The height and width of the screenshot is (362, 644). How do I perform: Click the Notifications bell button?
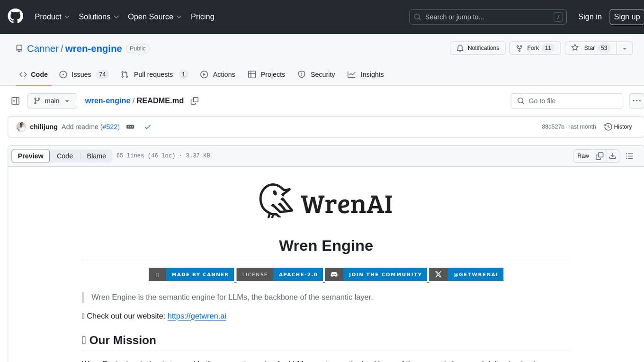(477, 48)
